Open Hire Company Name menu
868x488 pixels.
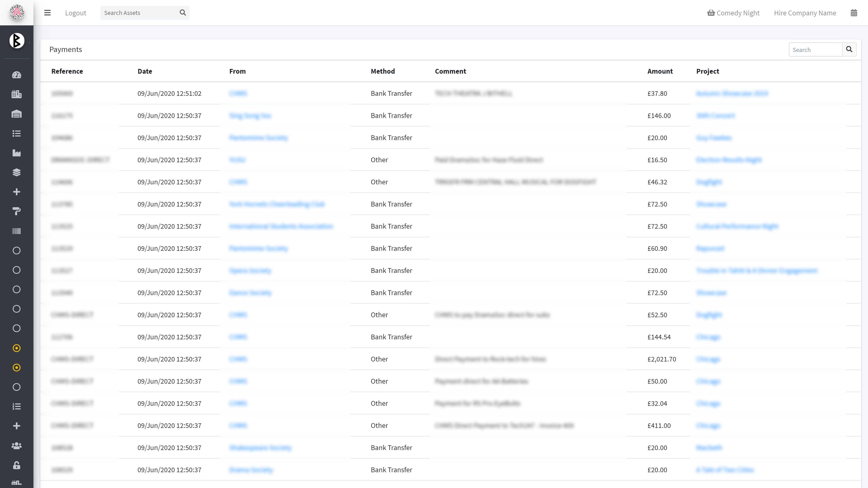(805, 13)
